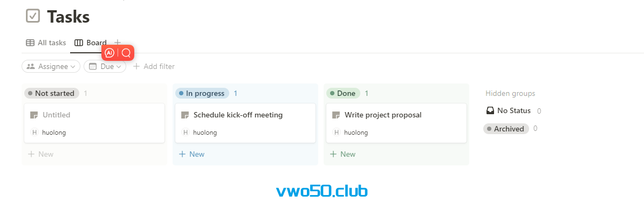This screenshot has width=644, height=202.
Task: Open the Due date filter dropdown
Action: tap(105, 66)
